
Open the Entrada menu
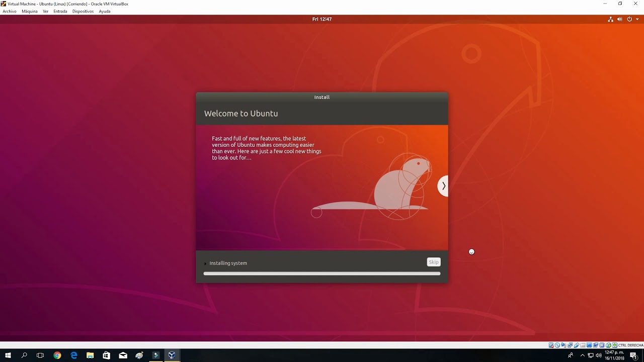click(x=60, y=11)
